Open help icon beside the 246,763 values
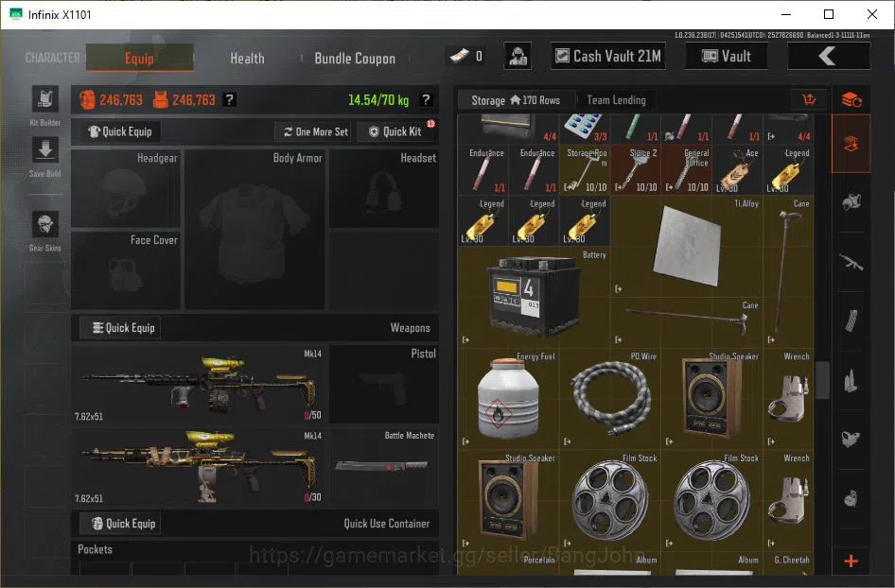This screenshot has width=895, height=588. [230, 100]
